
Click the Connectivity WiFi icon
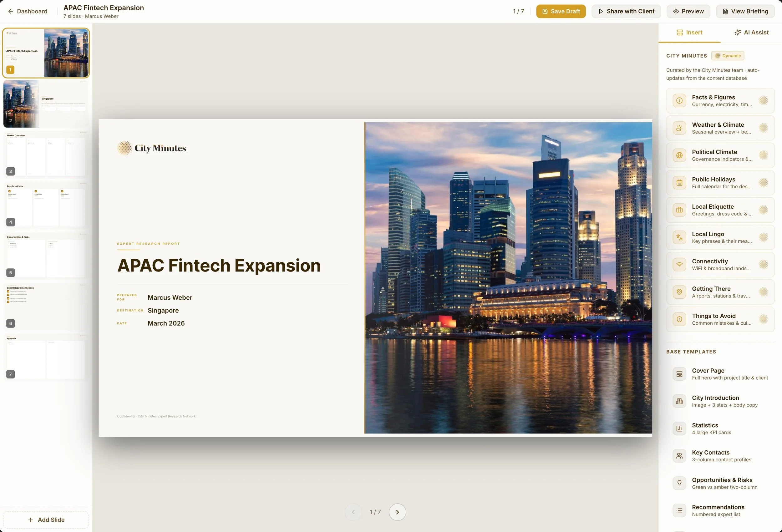point(679,265)
